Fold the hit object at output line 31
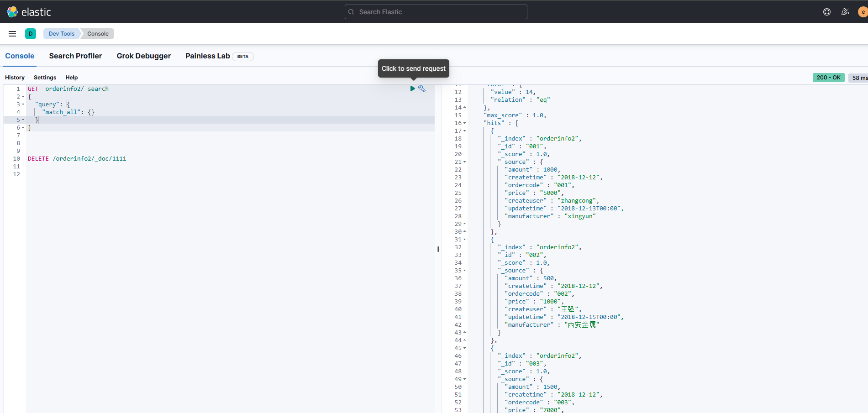The width and height of the screenshot is (868, 413). point(465,240)
